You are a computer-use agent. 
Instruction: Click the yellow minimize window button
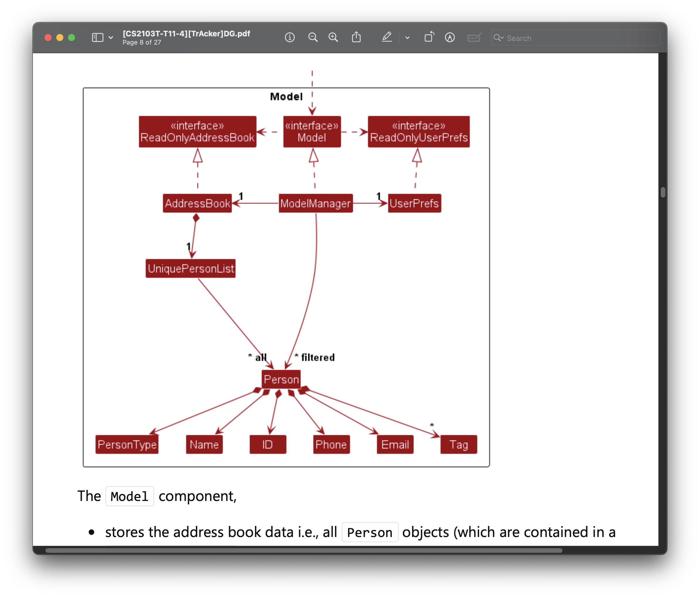click(60, 38)
